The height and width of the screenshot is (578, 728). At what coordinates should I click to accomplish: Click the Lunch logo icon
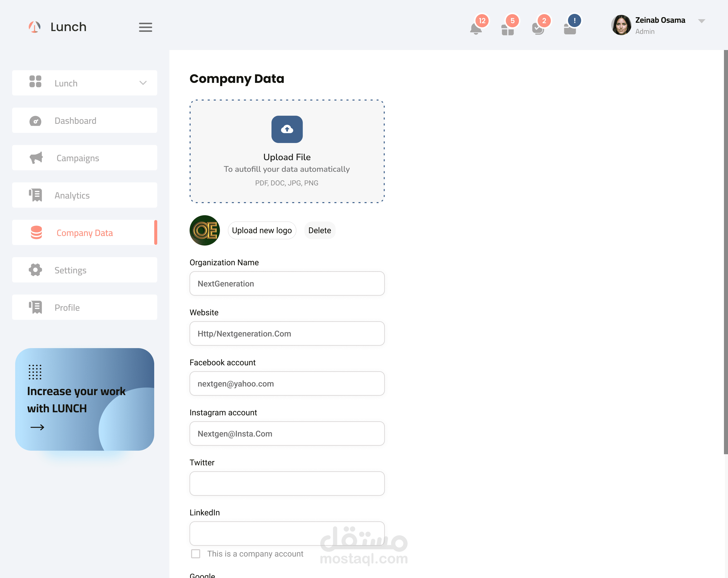tap(34, 27)
